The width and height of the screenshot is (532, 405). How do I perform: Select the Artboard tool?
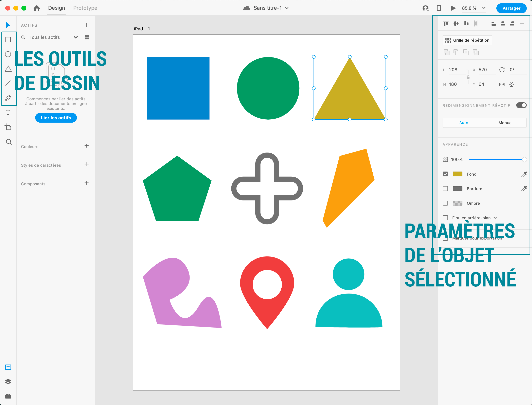(x=8, y=127)
